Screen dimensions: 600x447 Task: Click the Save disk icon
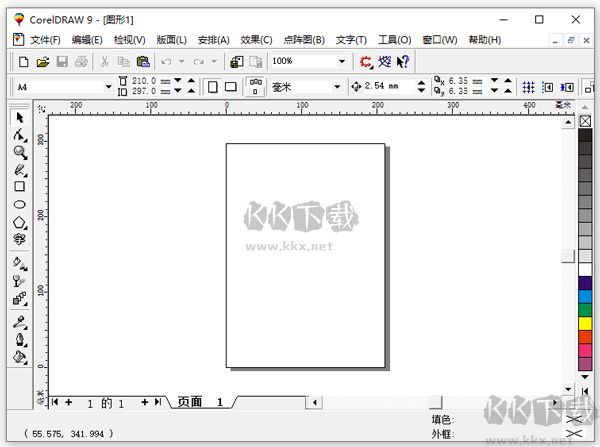tap(62, 62)
